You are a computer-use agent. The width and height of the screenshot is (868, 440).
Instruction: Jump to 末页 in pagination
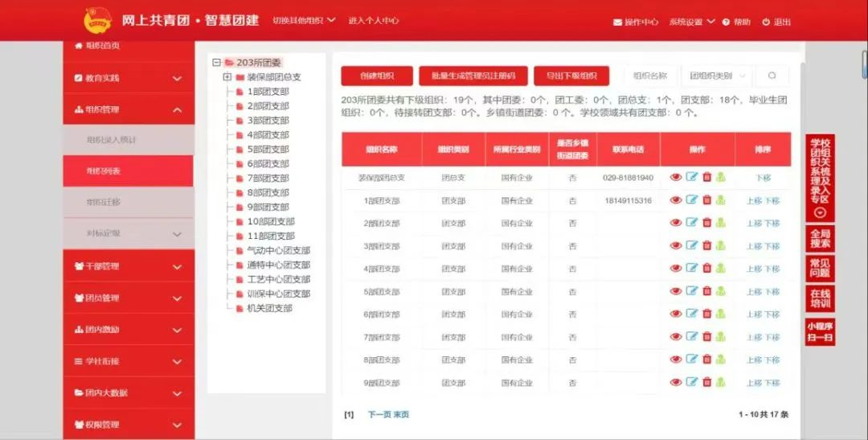tap(401, 414)
